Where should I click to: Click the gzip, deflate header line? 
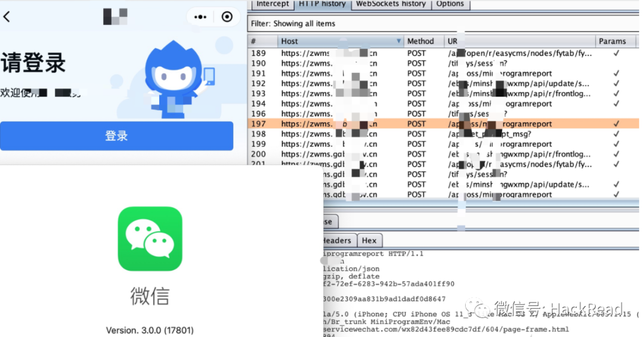352,276
